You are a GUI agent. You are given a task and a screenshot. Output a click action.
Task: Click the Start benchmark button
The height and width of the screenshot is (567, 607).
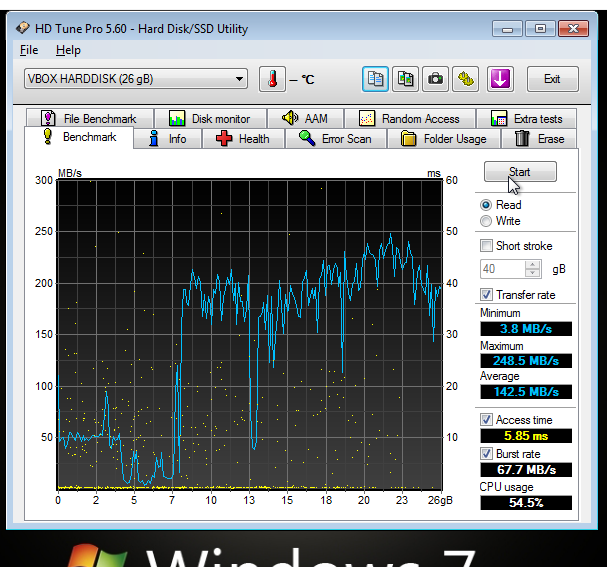click(520, 171)
